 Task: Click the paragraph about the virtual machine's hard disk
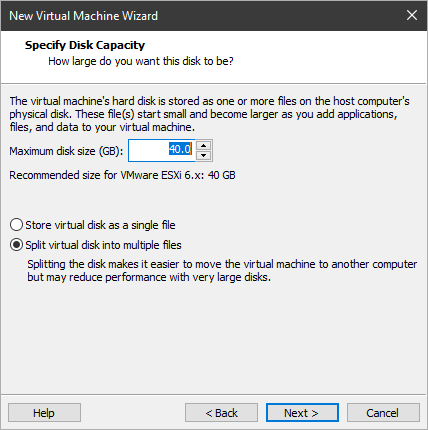209,114
